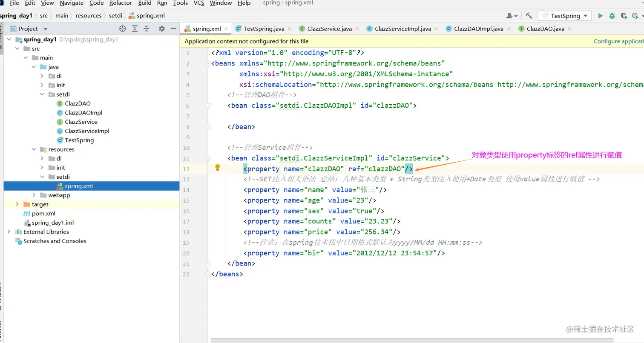The image size is (644, 343).
Task: Select pom.xml in project tree
Action: [43, 213]
